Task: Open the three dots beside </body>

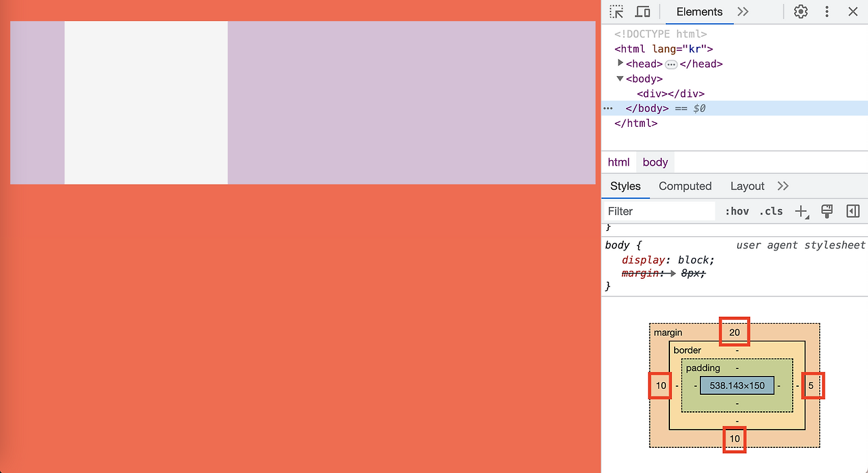Action: pyautogui.click(x=608, y=109)
